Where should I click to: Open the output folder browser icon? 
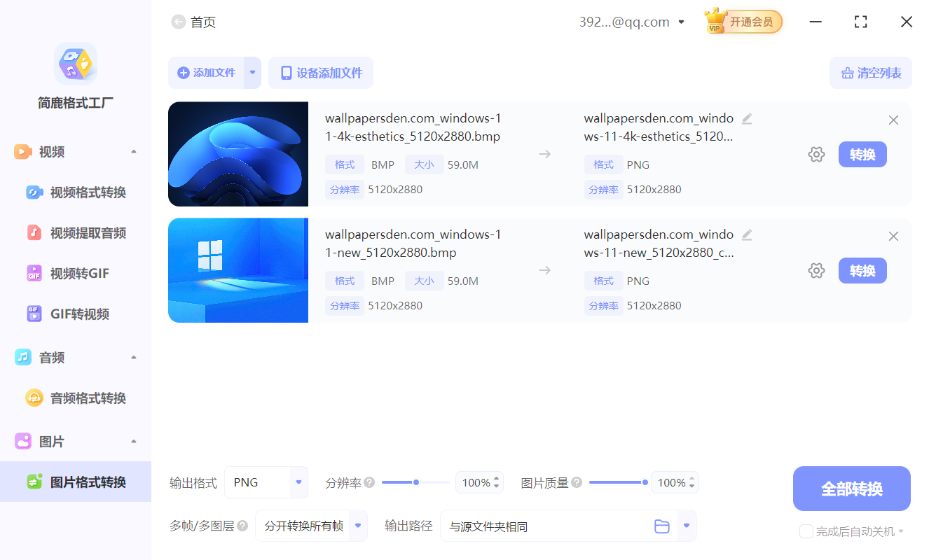point(662,526)
